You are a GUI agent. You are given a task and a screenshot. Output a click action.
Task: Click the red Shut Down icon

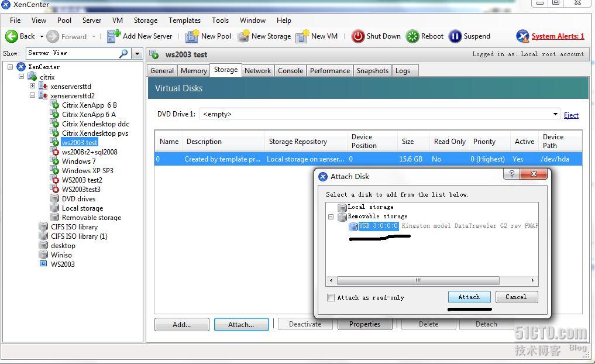click(357, 36)
